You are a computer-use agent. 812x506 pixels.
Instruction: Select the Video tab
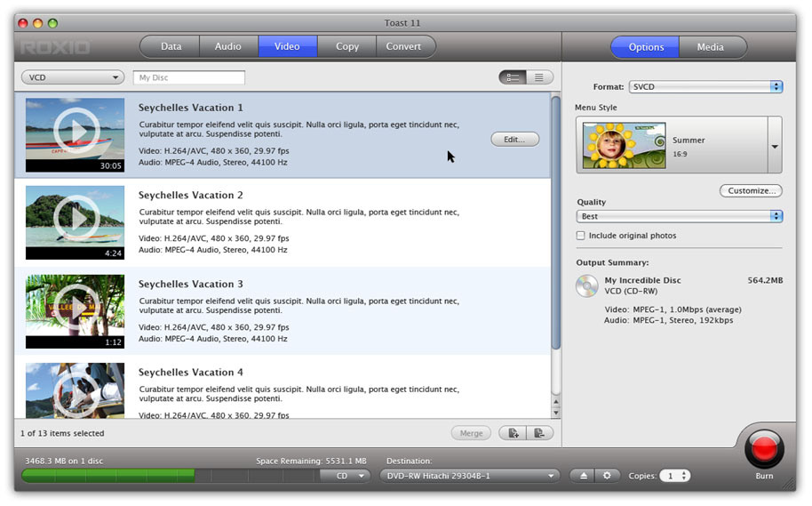pos(288,46)
